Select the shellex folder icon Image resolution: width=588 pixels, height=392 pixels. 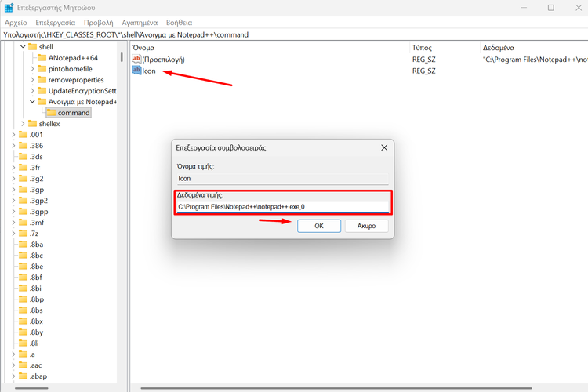(x=32, y=124)
